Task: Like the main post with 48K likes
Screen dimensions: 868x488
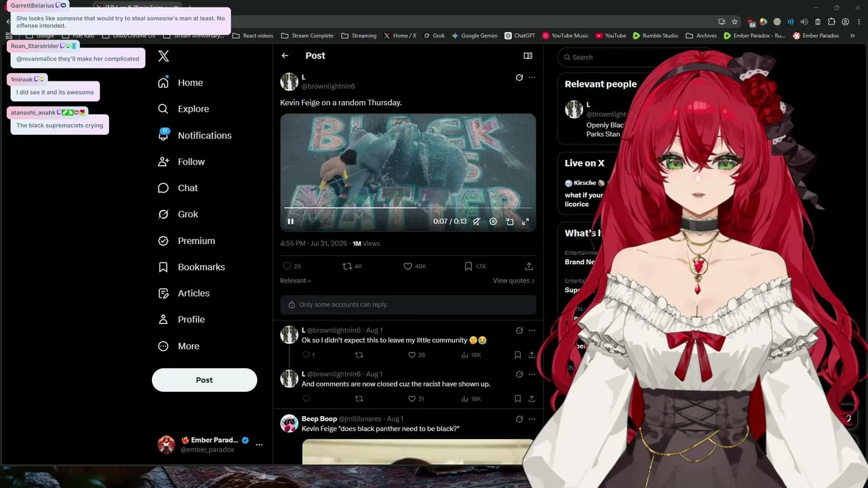Action: pos(415,266)
